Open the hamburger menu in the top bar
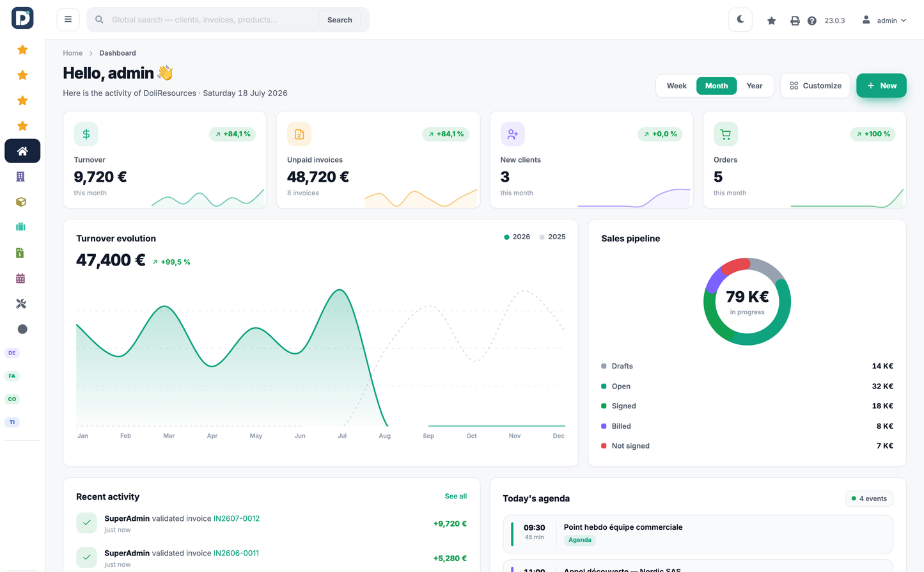924x572 pixels. pyautogui.click(x=68, y=20)
